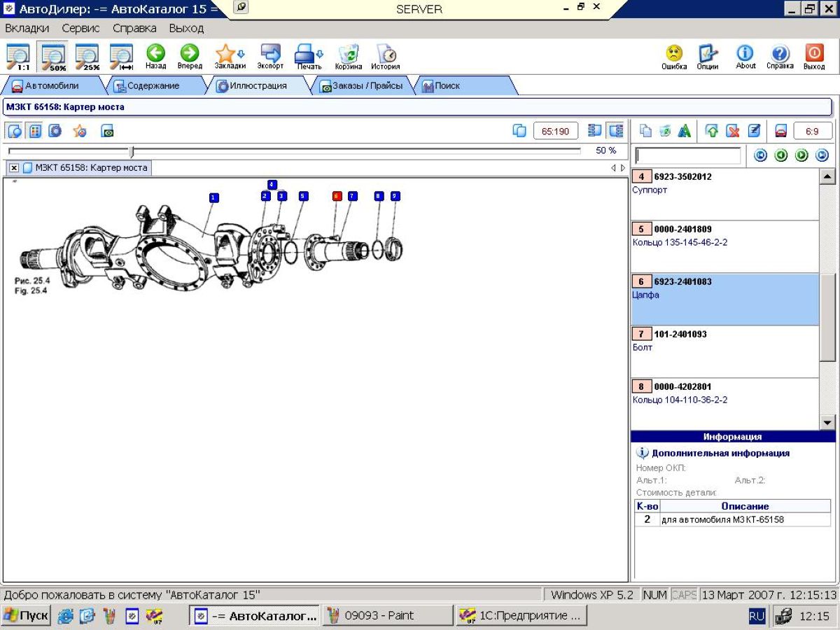Open the Корзина basket
The image size is (840, 630).
[x=349, y=57]
